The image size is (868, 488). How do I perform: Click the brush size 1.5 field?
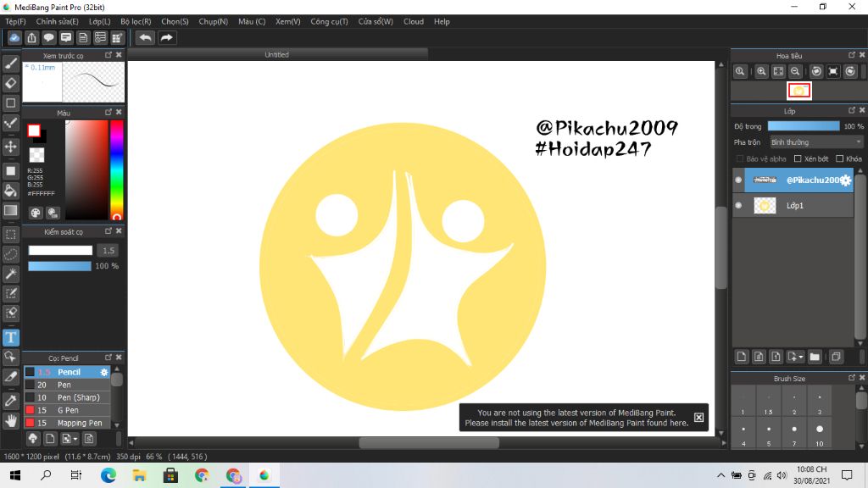point(108,251)
